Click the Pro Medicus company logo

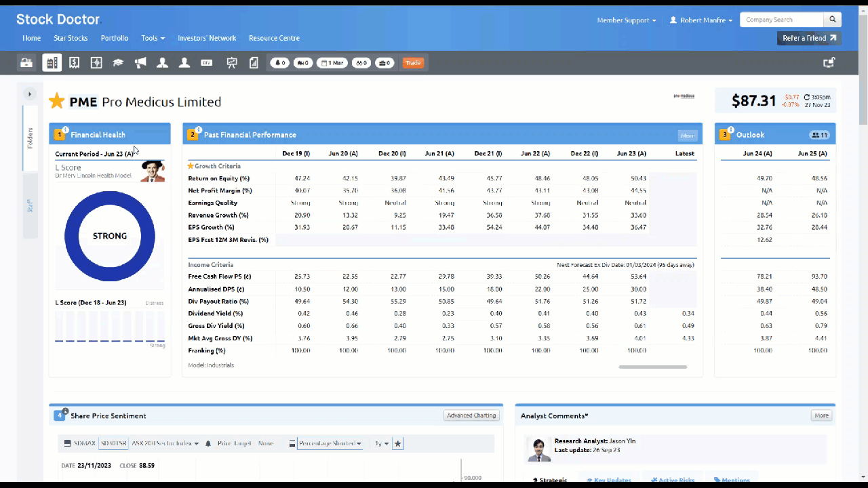click(684, 96)
